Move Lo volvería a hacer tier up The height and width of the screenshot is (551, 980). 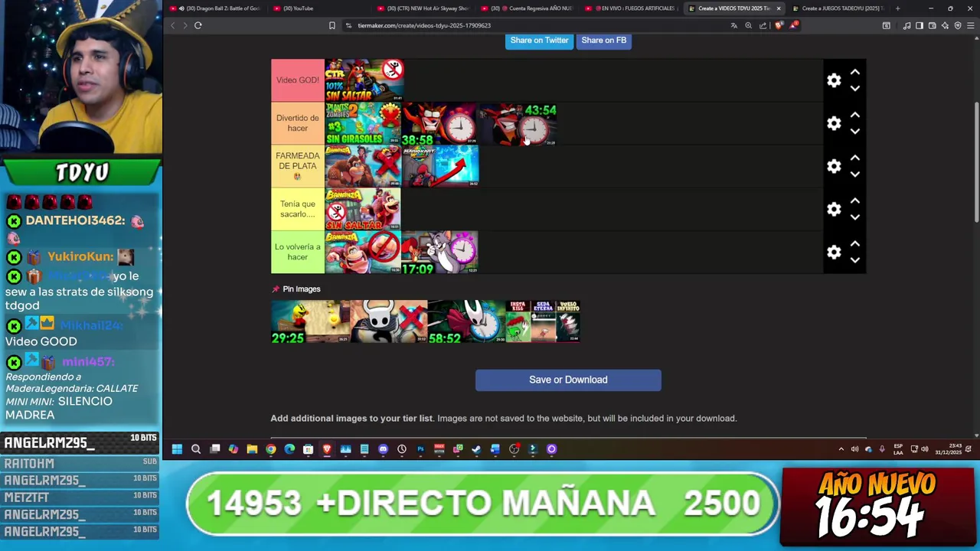(x=855, y=243)
